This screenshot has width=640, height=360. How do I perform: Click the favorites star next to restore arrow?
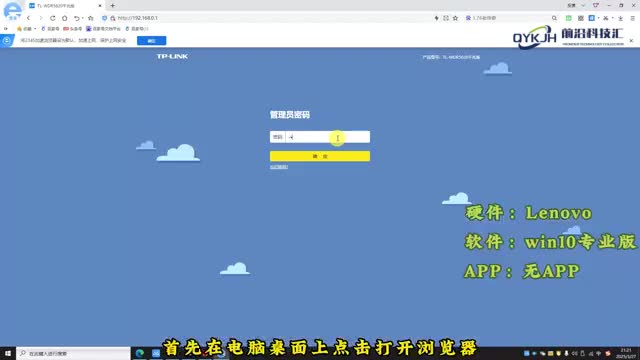(91, 18)
